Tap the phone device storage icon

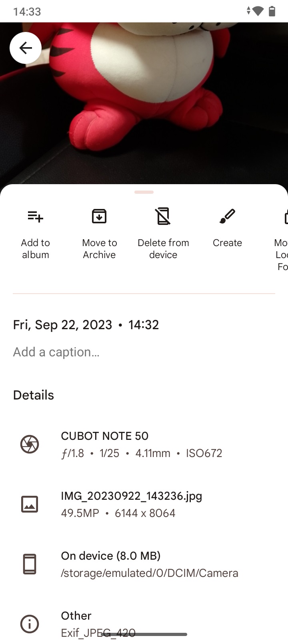click(30, 564)
